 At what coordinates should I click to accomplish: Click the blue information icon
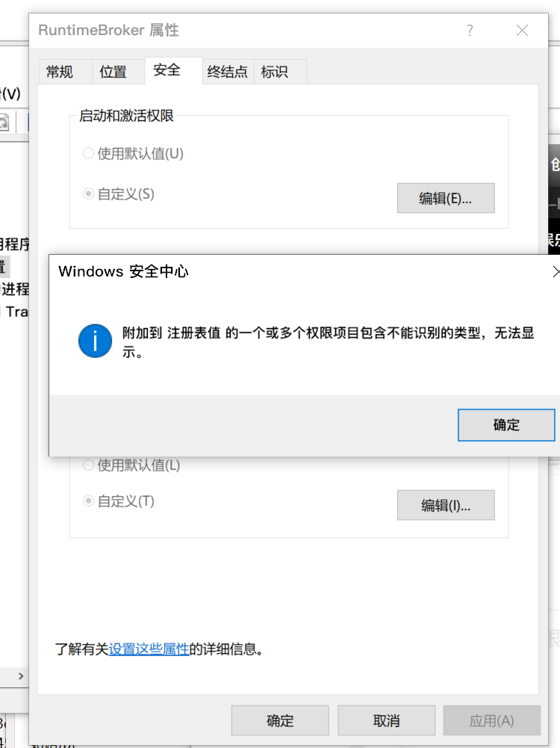point(96,341)
